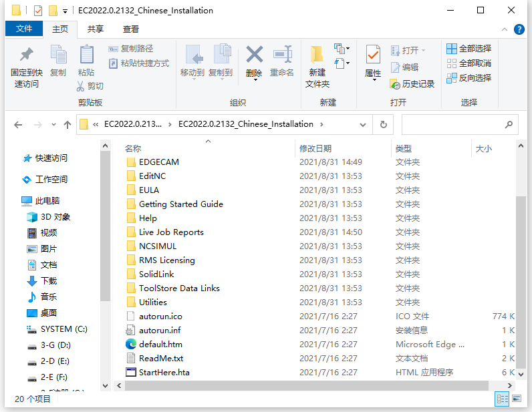The image size is (532, 412).
Task: Click the Copy to (复制到) icon
Action: click(x=223, y=53)
